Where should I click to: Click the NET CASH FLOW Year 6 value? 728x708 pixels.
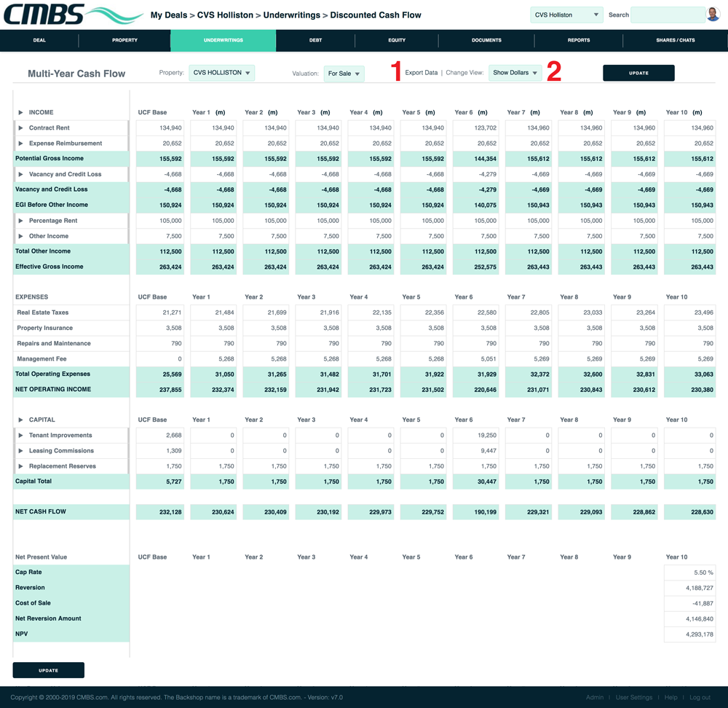475,512
